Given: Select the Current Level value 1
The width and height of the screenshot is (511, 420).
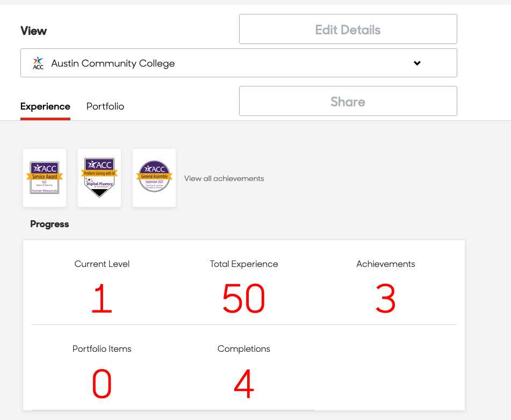Looking at the screenshot, I should pos(102,298).
